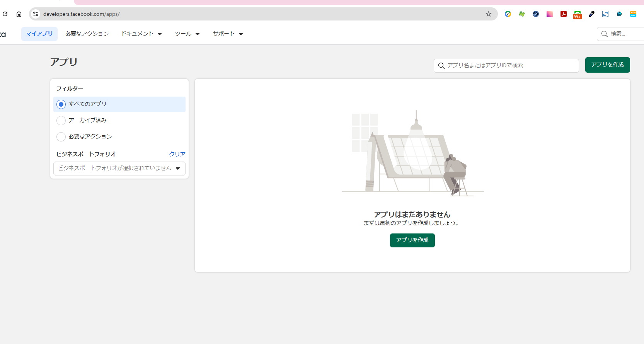The image size is (644, 344).
Task: Click the browser address bar URL
Action: tap(82, 14)
